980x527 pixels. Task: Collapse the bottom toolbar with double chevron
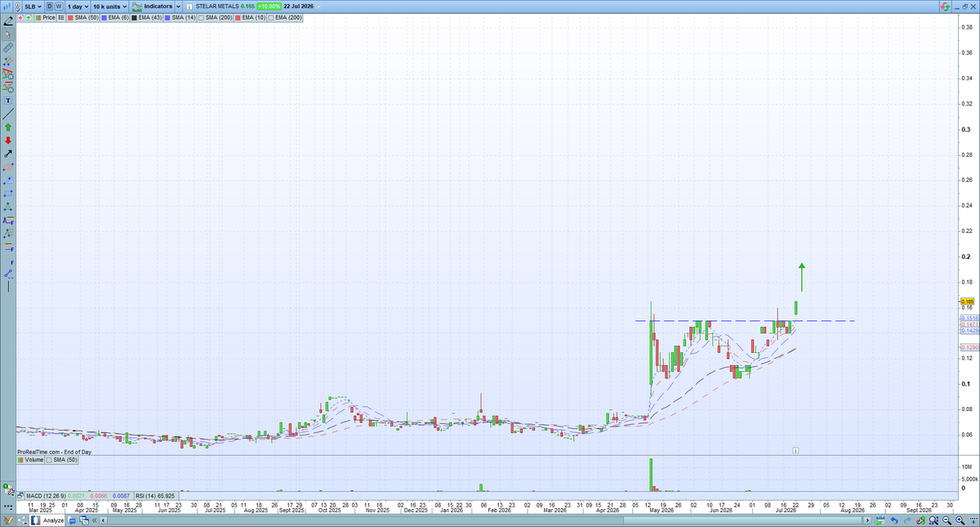[94, 520]
